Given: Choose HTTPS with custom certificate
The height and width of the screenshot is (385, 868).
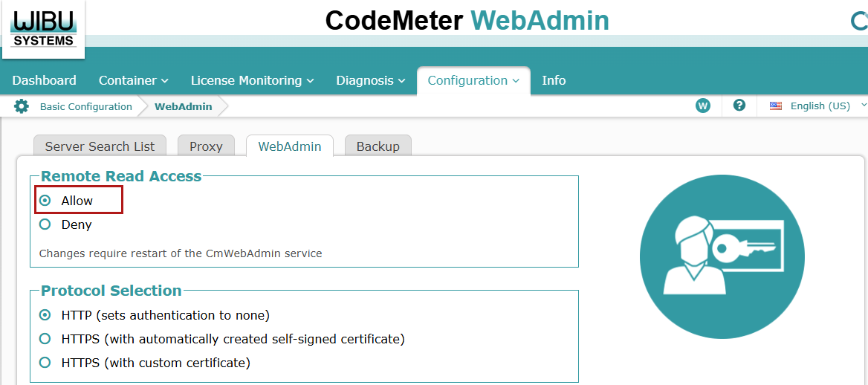Looking at the screenshot, I should tap(45, 363).
